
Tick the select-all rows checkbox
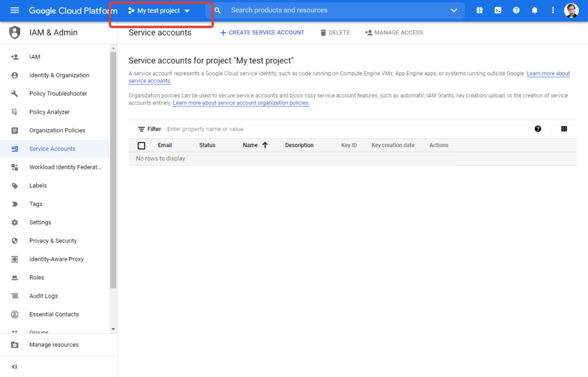point(142,145)
